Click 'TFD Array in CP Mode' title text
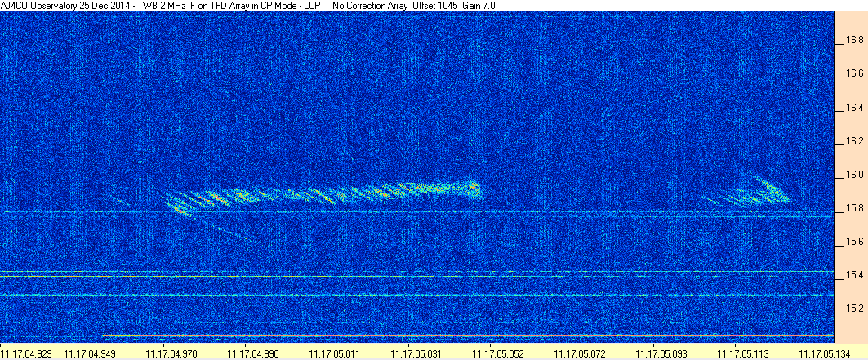Viewport: 868px width, 360px height. coord(253,5)
